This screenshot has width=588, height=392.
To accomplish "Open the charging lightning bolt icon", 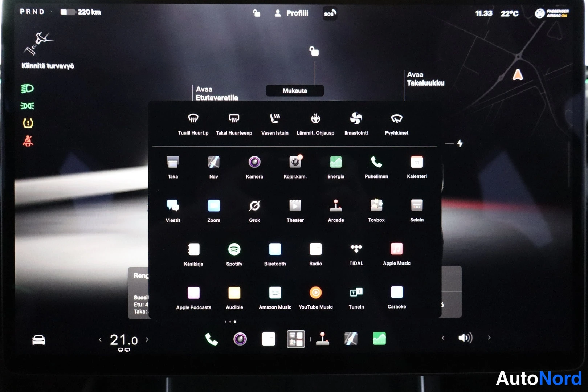I will pyautogui.click(x=460, y=143).
